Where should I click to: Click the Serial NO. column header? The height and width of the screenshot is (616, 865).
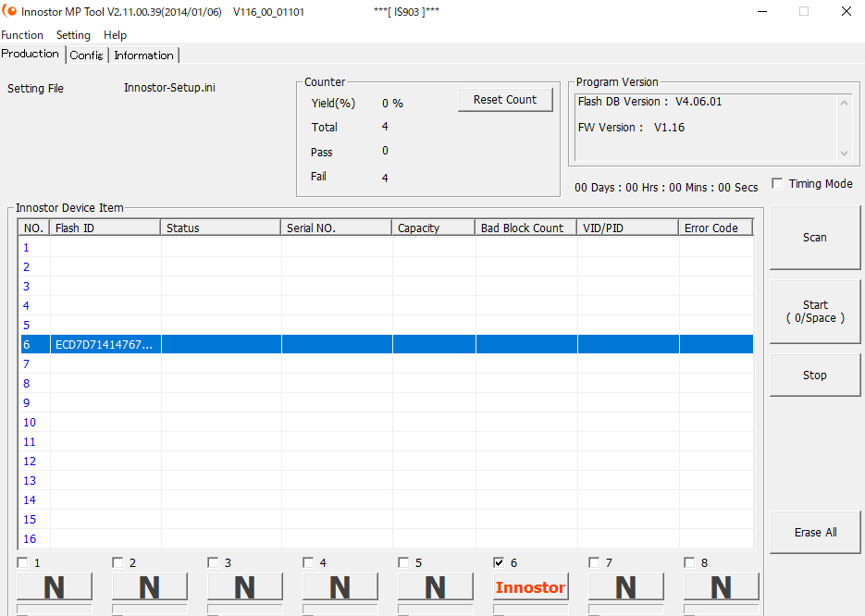pyautogui.click(x=337, y=228)
